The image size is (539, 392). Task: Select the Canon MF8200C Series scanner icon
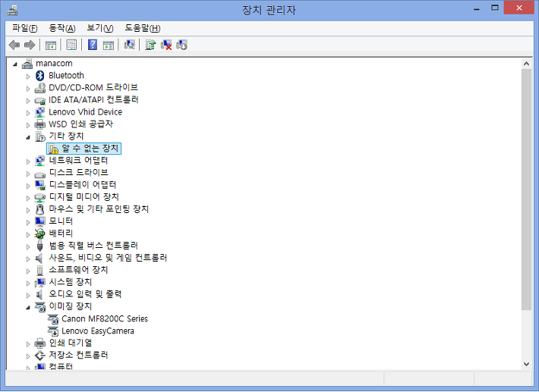(x=53, y=319)
